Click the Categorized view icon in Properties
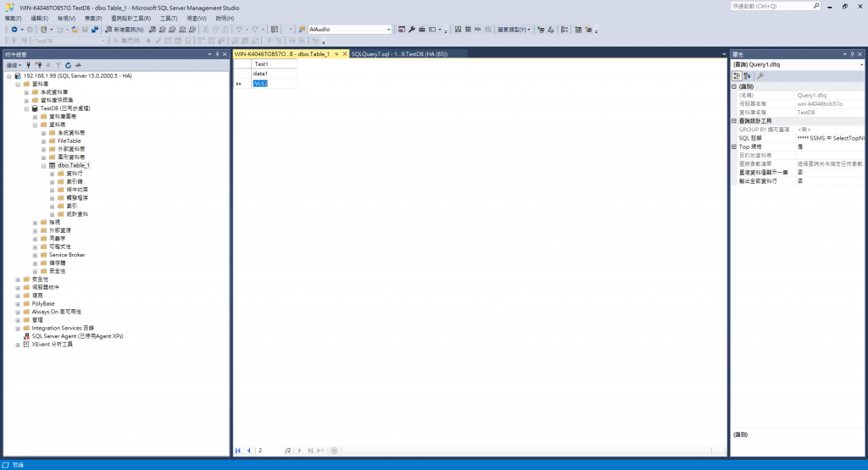The image size is (868, 470). coord(737,75)
